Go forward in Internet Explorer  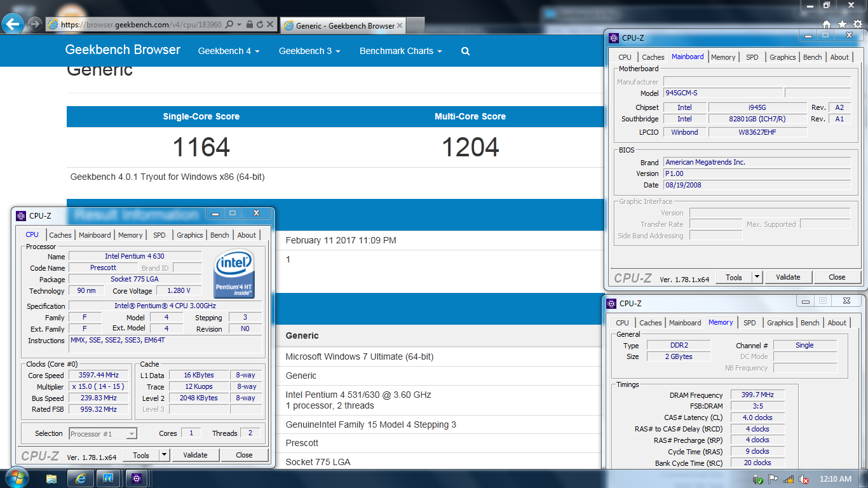pos(35,24)
